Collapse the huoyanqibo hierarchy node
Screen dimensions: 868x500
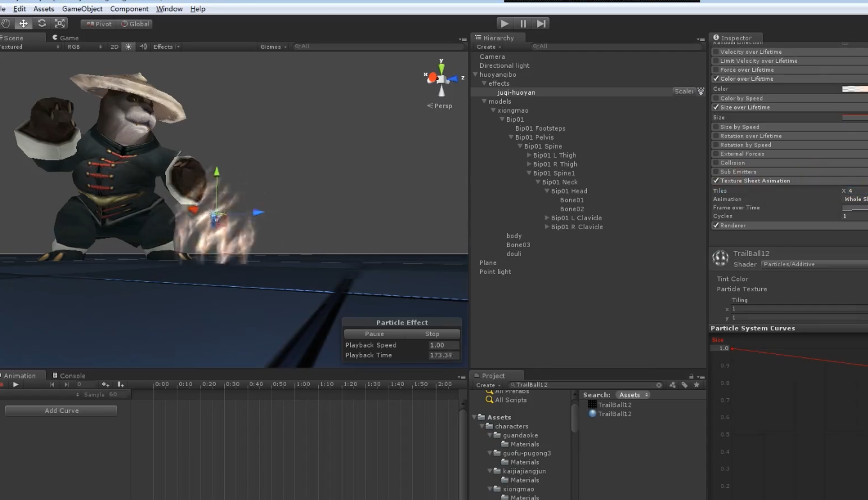click(x=475, y=75)
